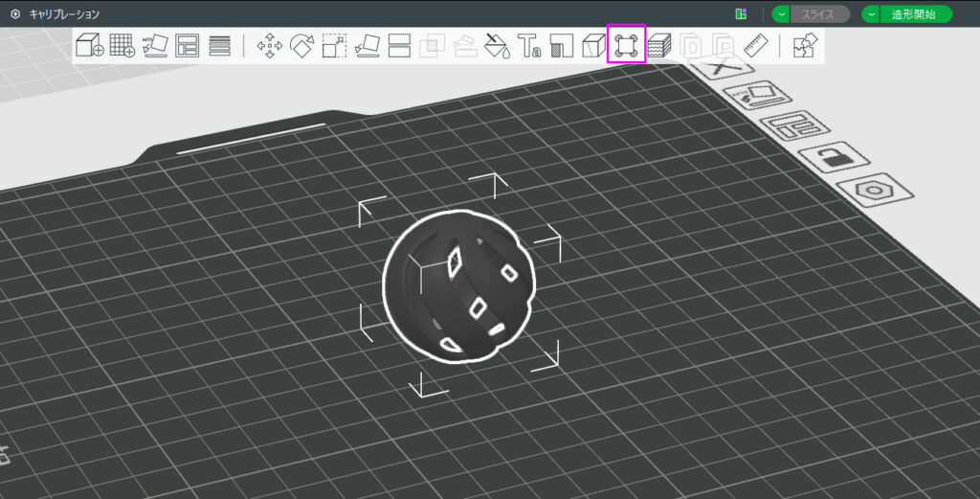Image resolution: width=980 pixels, height=499 pixels.
Task: Open the paint bucket color painting tool
Action: (x=497, y=45)
